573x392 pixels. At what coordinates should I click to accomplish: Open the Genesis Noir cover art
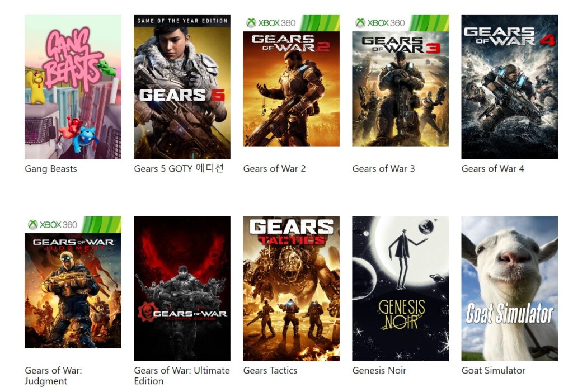click(x=400, y=289)
